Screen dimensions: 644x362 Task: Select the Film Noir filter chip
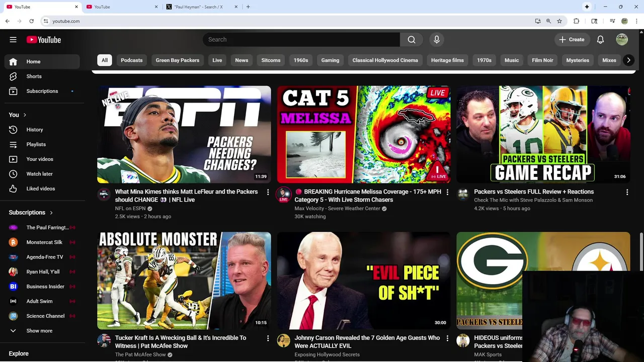point(542,60)
